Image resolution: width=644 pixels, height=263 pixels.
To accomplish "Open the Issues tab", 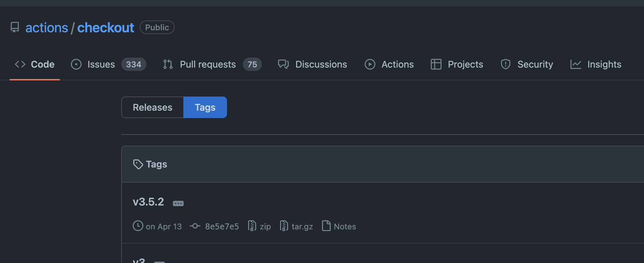I will (x=108, y=64).
